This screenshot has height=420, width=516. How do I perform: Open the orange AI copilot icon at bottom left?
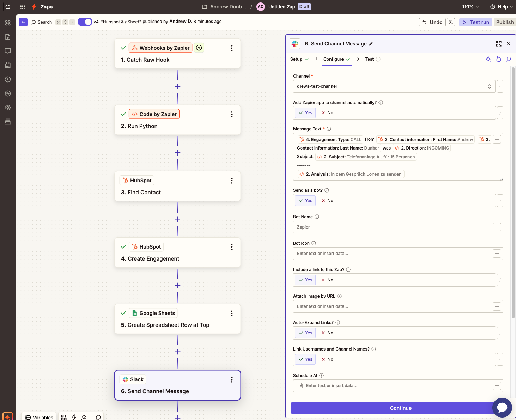point(7,416)
